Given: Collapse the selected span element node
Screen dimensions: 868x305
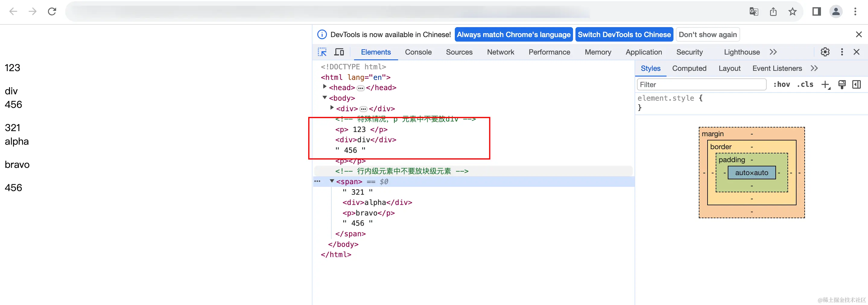Looking at the screenshot, I should coord(332,181).
